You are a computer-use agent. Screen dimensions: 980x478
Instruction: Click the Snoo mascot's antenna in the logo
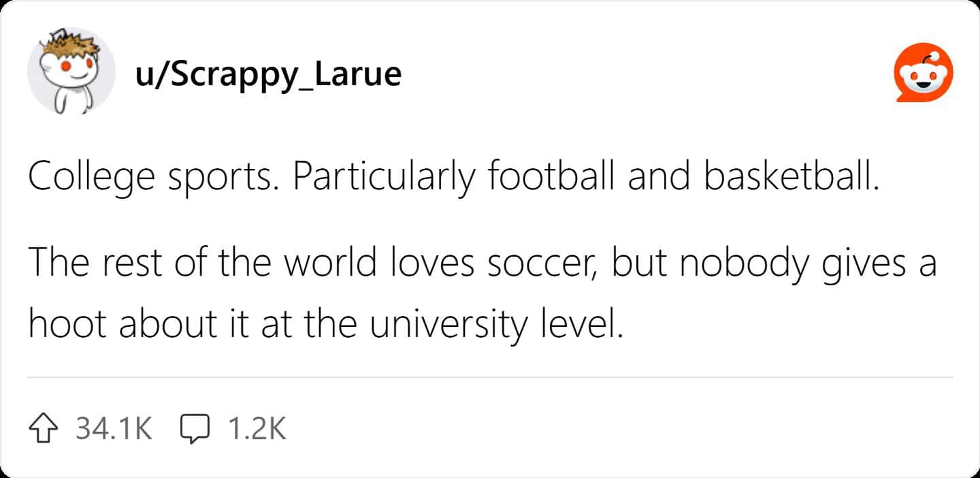pos(934,55)
